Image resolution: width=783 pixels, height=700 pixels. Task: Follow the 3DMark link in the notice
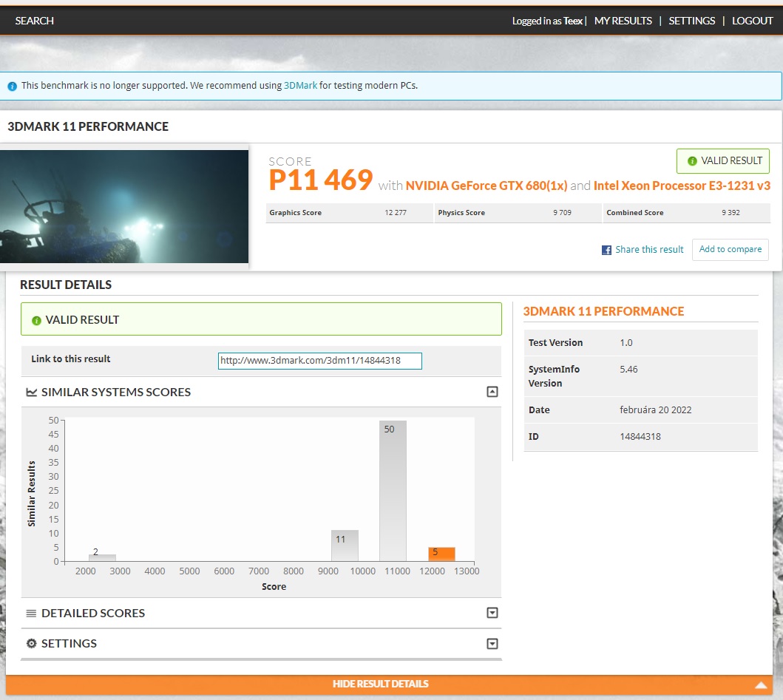click(301, 86)
